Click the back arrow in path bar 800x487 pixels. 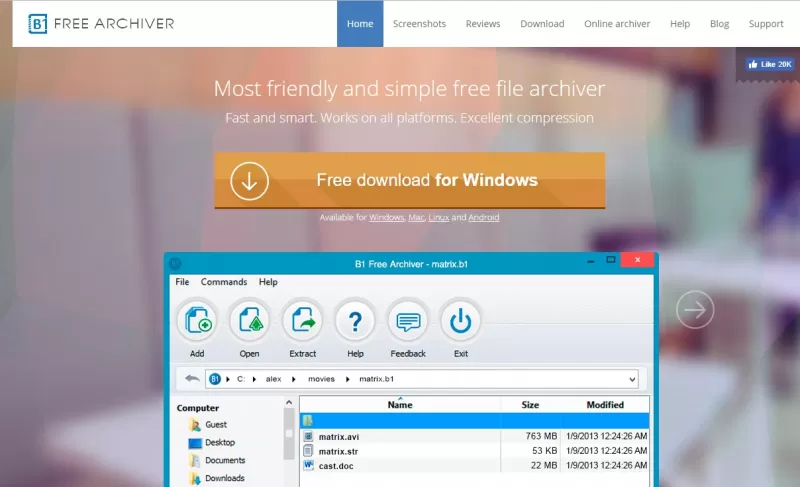click(192, 378)
